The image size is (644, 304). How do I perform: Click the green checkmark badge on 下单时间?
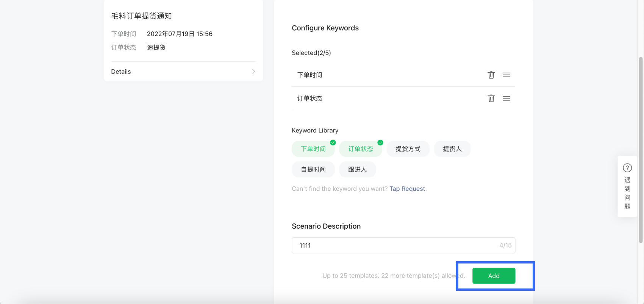(333, 143)
